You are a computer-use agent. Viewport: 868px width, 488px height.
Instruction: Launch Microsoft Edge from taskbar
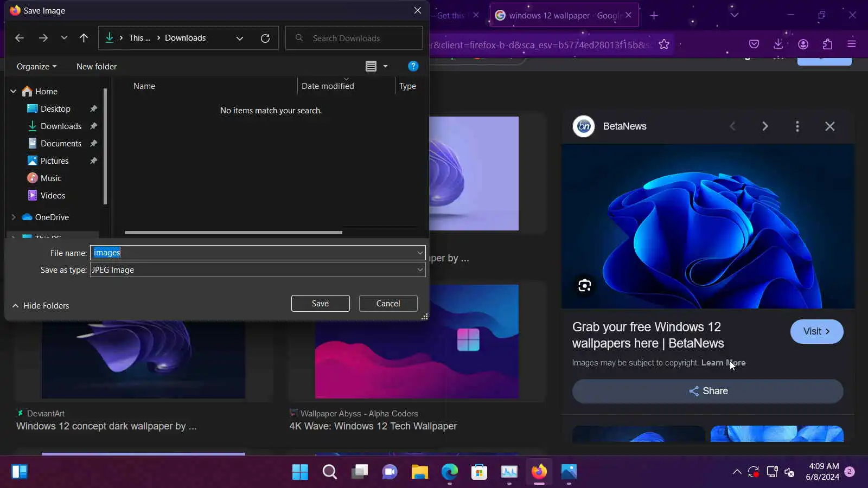click(449, 472)
